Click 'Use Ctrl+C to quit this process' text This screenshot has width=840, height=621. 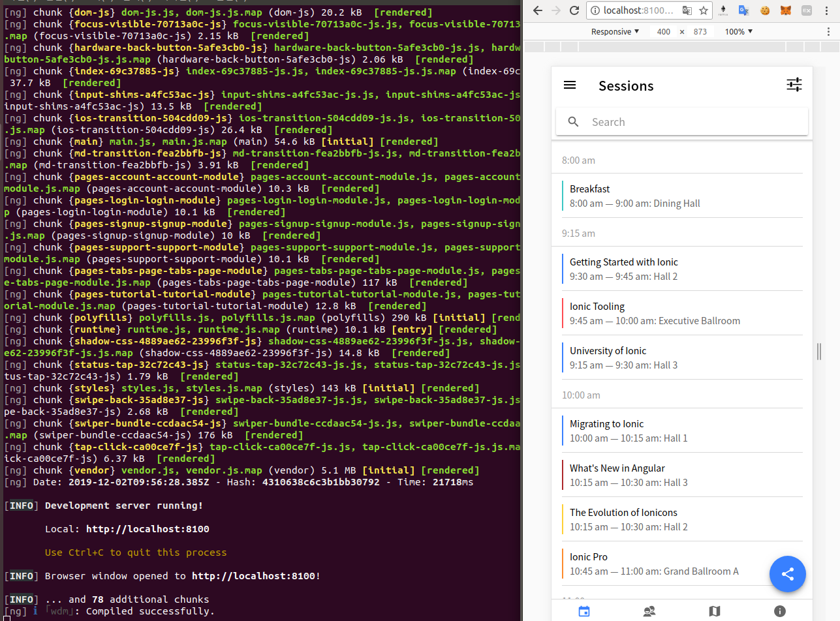[x=136, y=553]
